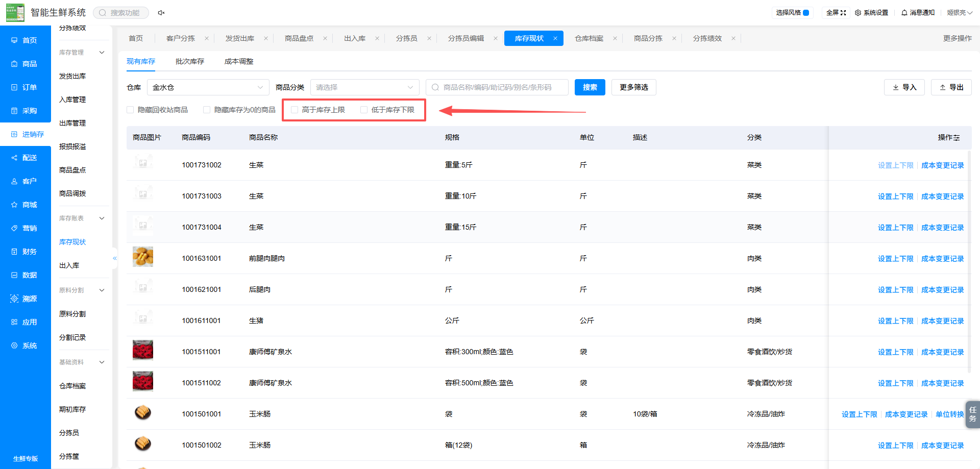Click the 全屏 fullscreen icon

tap(843, 13)
